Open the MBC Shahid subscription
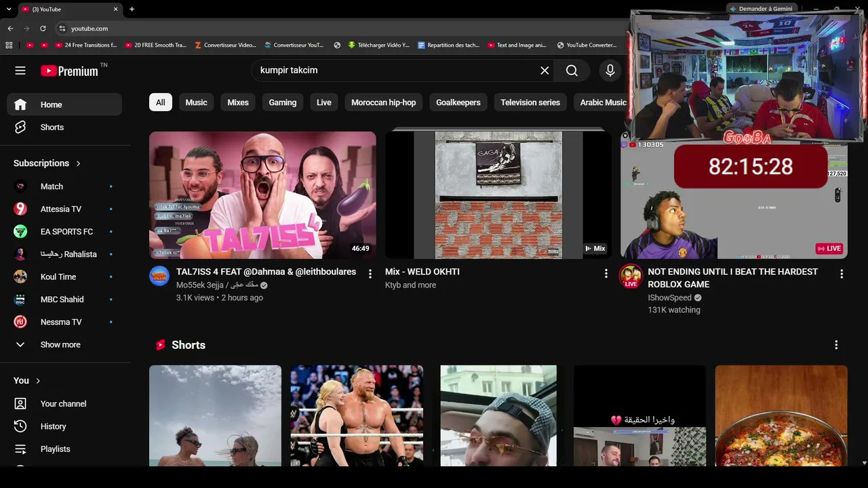 [64, 300]
